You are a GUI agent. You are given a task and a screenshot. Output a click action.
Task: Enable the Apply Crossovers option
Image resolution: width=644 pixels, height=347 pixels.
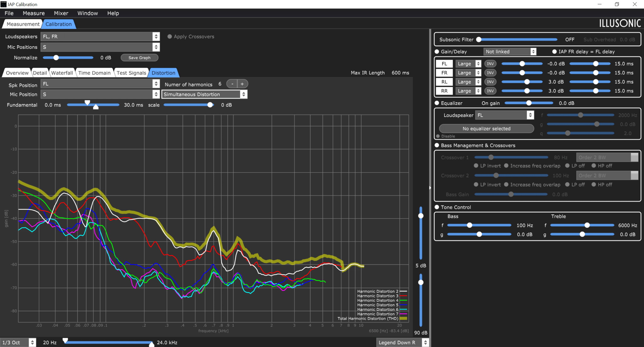pos(170,36)
